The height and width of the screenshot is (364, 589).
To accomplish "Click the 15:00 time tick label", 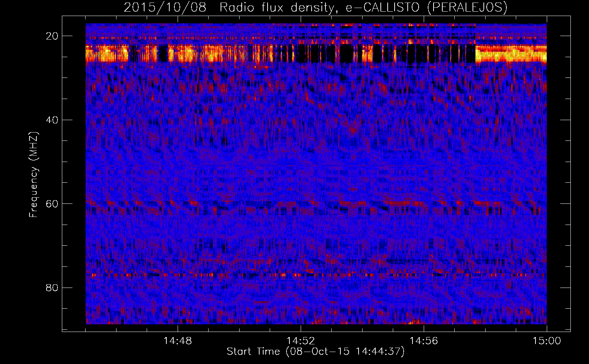I will point(547,341).
